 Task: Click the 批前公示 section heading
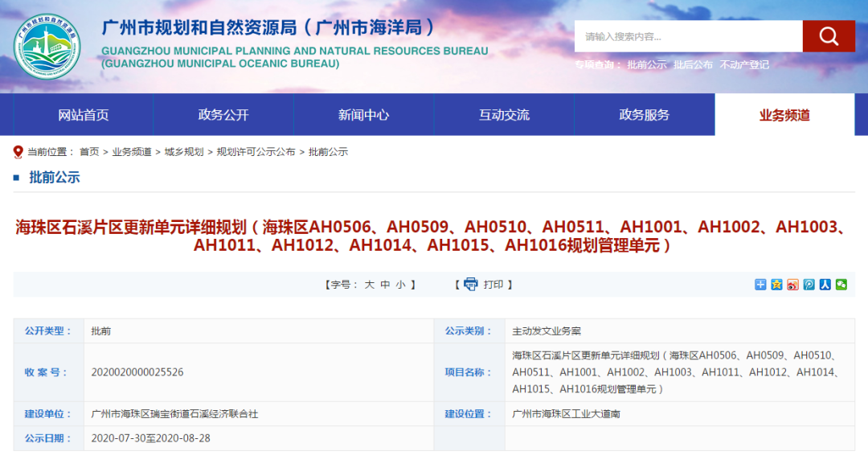pos(55,177)
